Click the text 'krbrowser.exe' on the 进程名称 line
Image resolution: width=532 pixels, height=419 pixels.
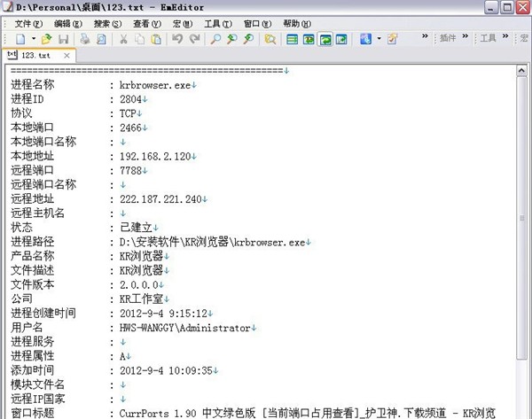point(155,85)
